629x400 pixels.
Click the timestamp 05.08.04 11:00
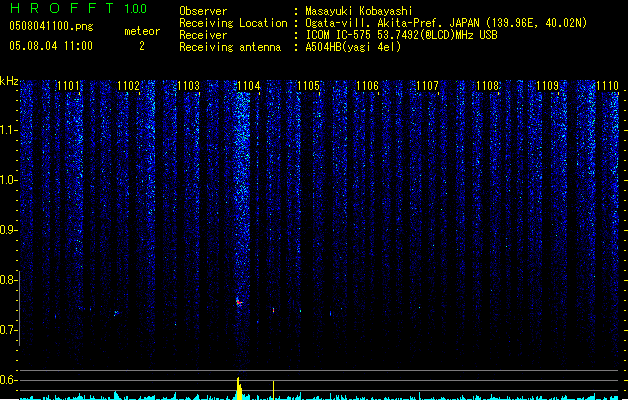pos(51,46)
